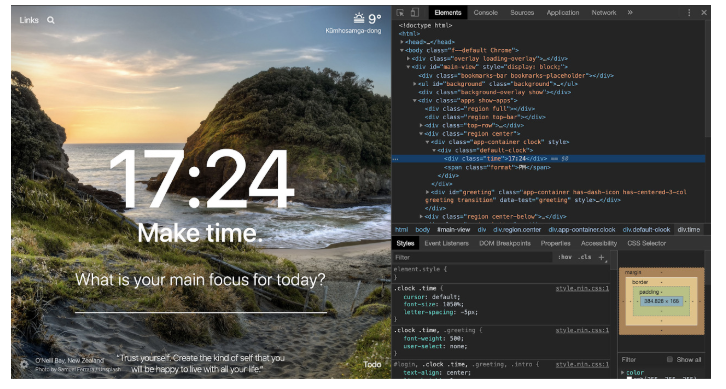The height and width of the screenshot is (389, 726).
Task: Expand the head element node
Action: (402, 42)
